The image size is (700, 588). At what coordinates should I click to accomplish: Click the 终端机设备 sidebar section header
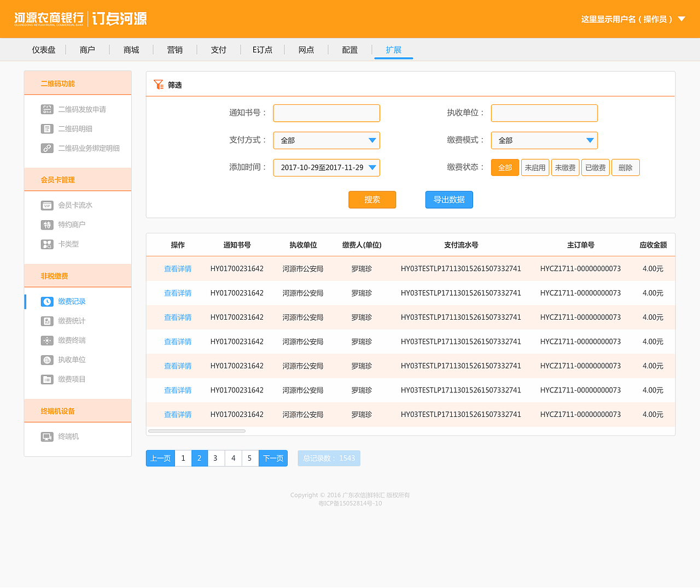pos(78,411)
